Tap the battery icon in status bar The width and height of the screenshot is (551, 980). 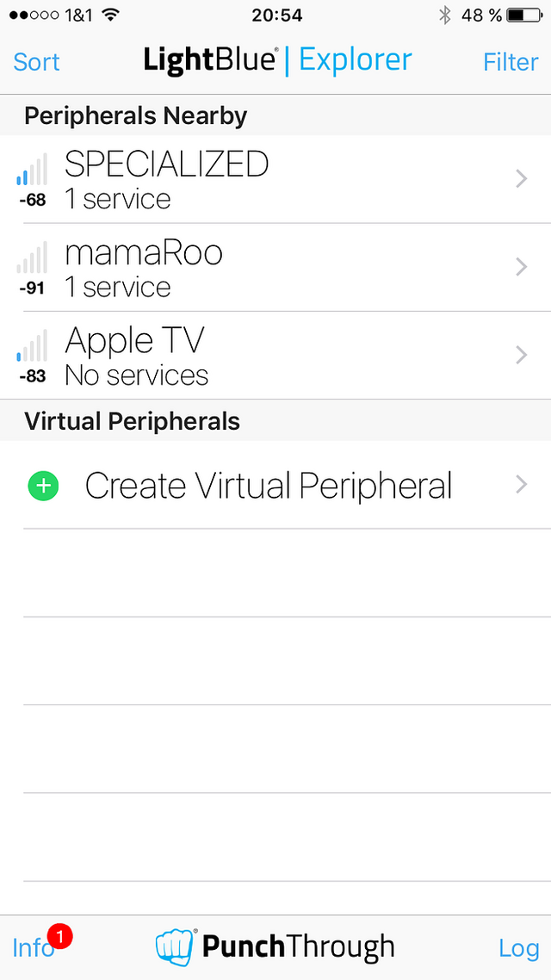click(x=525, y=16)
